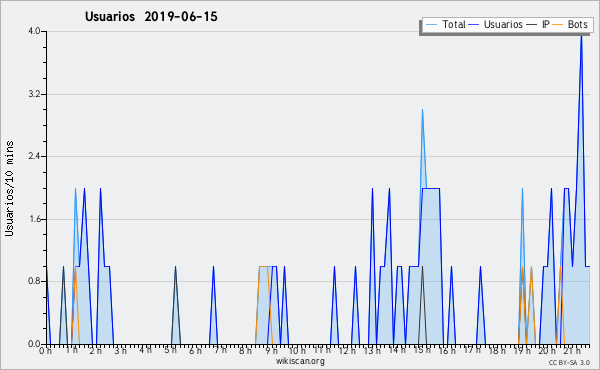Viewport: 600px width, 370px height.
Task: Click the "3 h" x-axis label
Action: [x=121, y=350]
